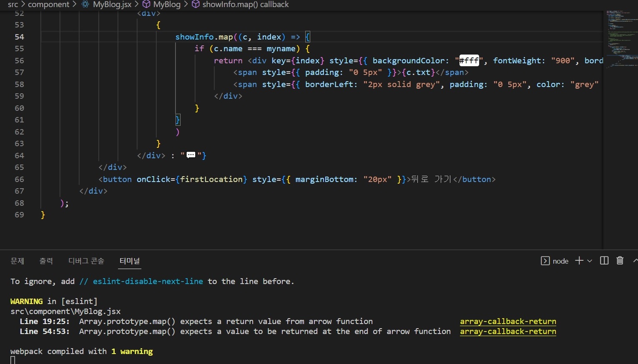Switch to the 문제 tab
The height and width of the screenshot is (364, 638).
[17, 261]
